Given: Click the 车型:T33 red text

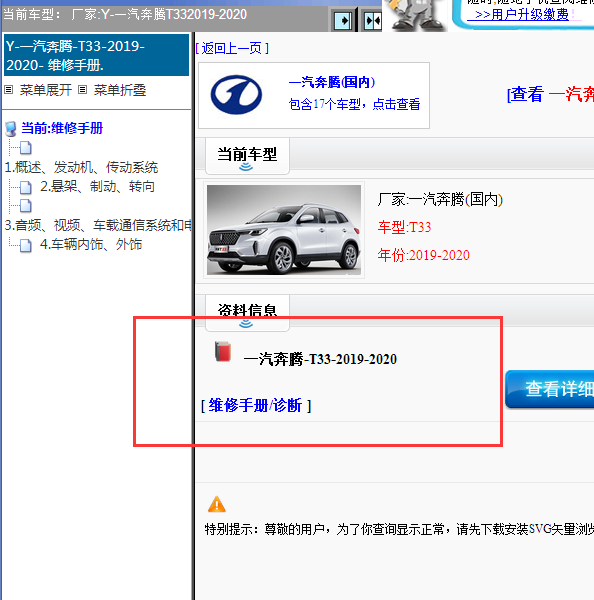Looking at the screenshot, I should point(404,227).
